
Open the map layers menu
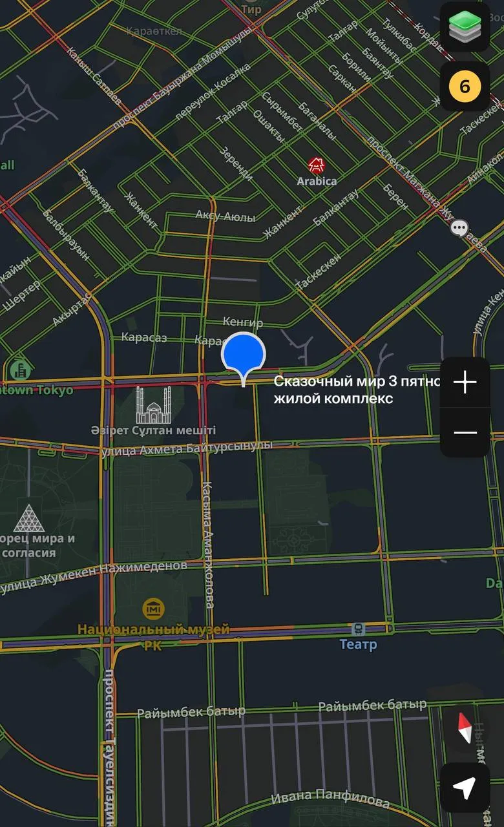pos(465,26)
